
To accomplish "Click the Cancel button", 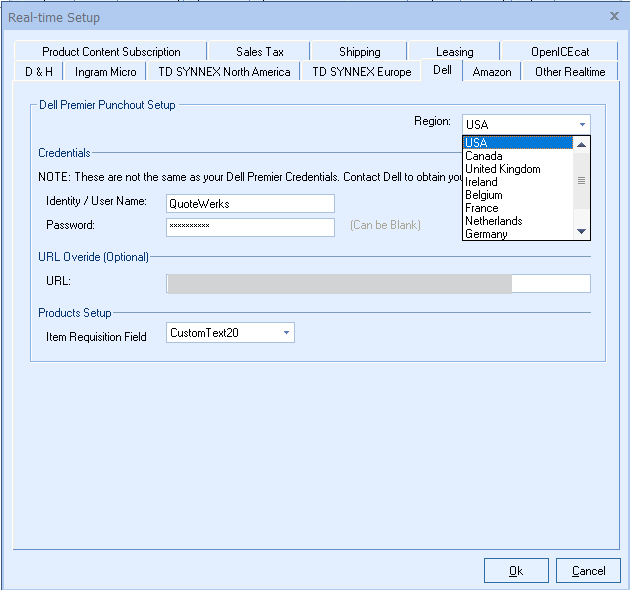I will tap(588, 571).
